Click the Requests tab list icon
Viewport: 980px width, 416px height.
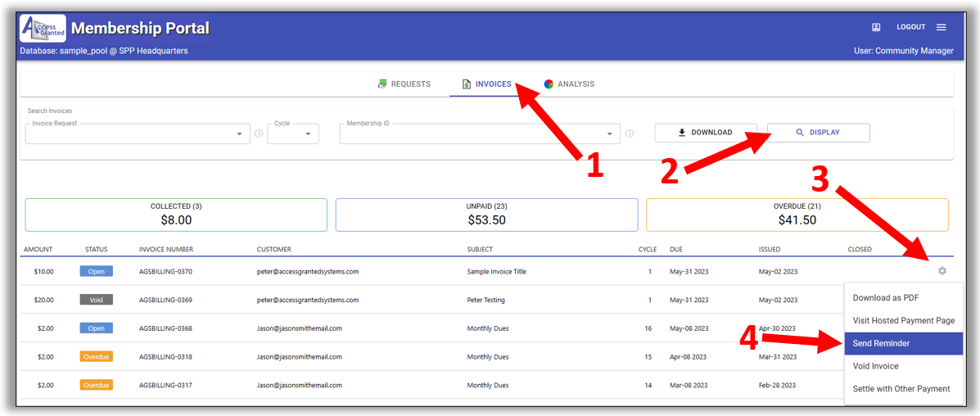(x=382, y=84)
